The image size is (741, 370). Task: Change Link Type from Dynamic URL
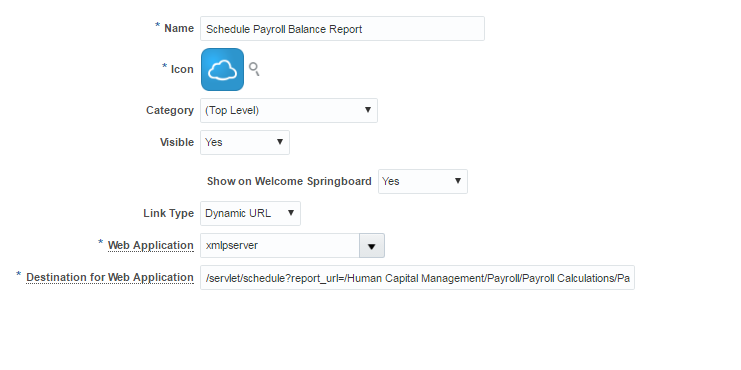point(250,214)
